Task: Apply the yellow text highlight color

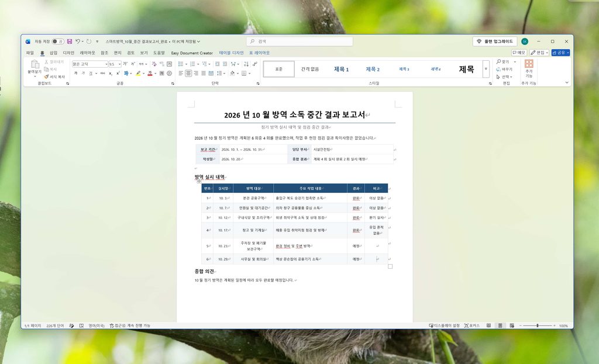Action: 138,73
